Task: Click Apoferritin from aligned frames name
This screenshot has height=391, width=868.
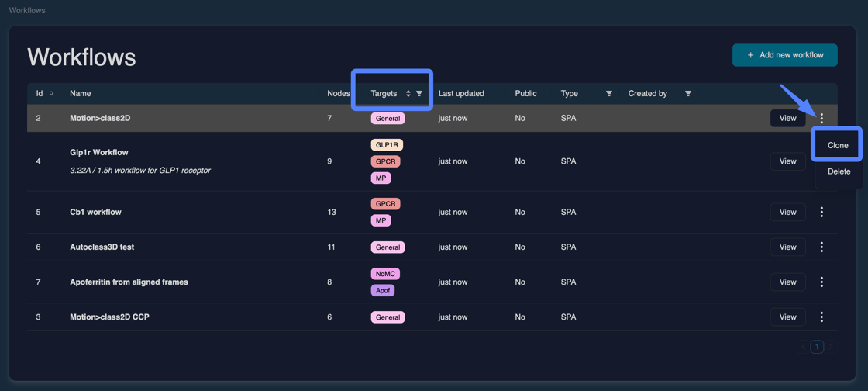Action: (x=129, y=282)
